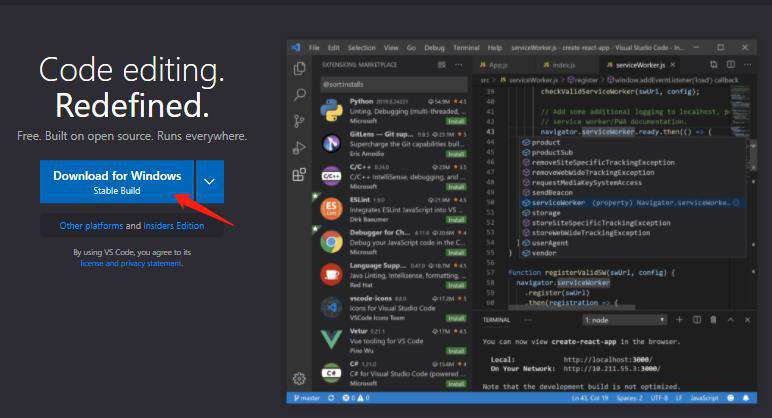
Task: Open the Extensions view icon
Action: tap(299, 174)
